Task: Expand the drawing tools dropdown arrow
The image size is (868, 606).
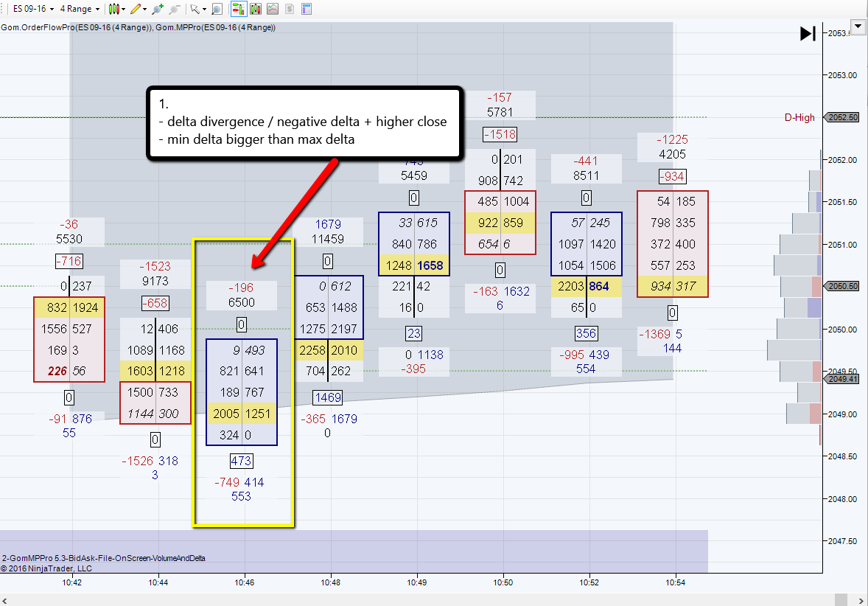Action: [144, 9]
